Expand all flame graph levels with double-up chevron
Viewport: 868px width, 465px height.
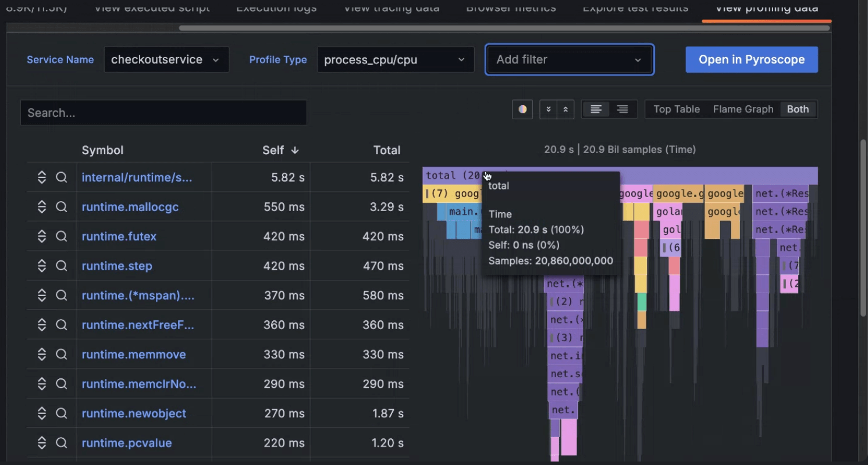[x=565, y=109]
